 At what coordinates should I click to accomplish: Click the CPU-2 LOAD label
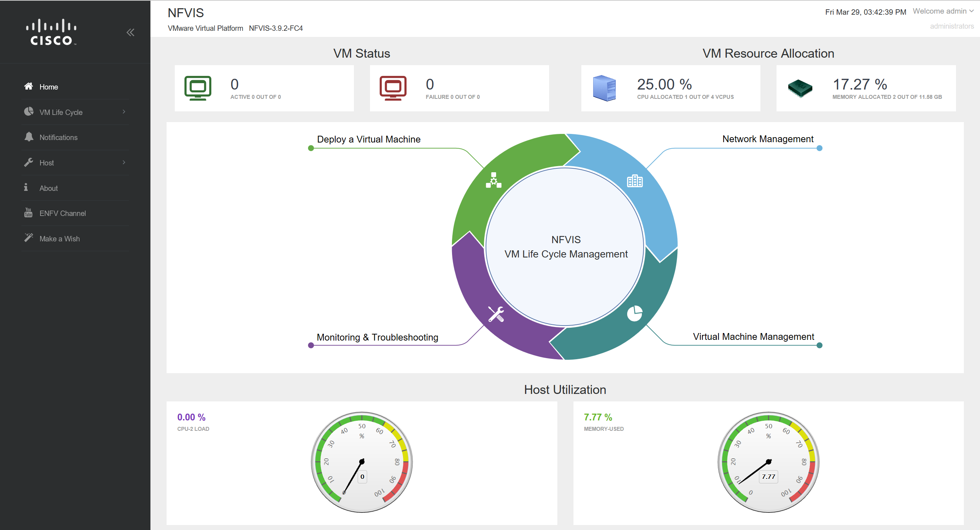[193, 429]
